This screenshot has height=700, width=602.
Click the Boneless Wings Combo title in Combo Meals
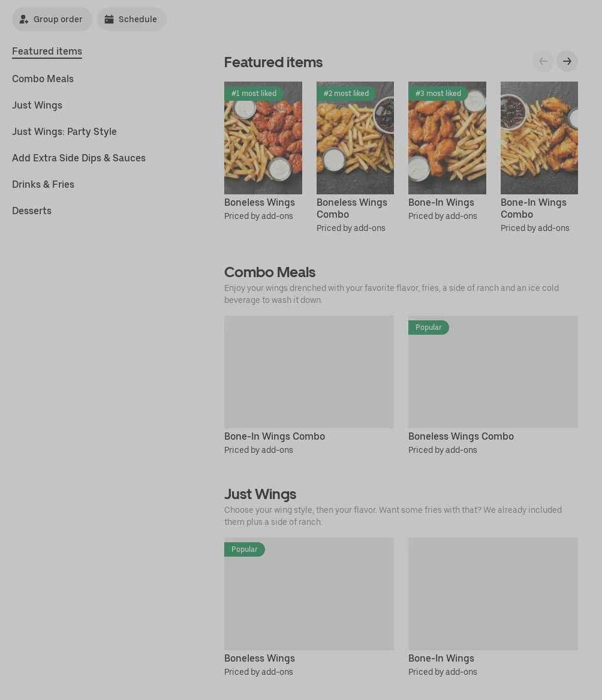[461, 436]
